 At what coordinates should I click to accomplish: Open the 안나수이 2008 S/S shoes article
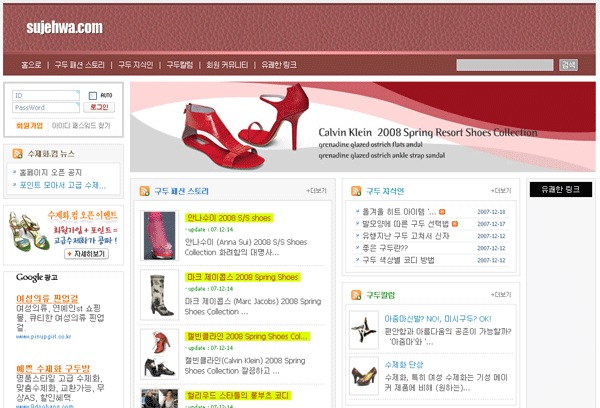(x=229, y=218)
